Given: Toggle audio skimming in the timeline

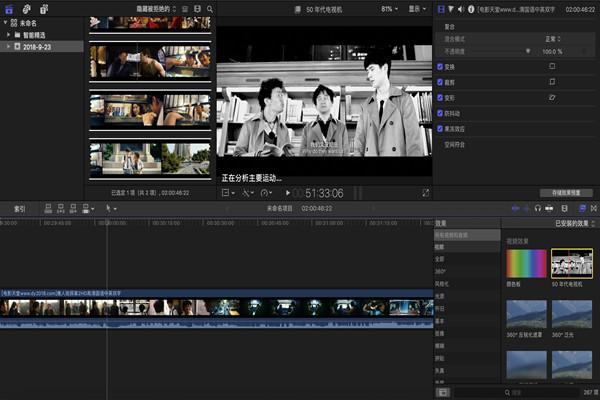Looking at the screenshot, I should (527, 208).
